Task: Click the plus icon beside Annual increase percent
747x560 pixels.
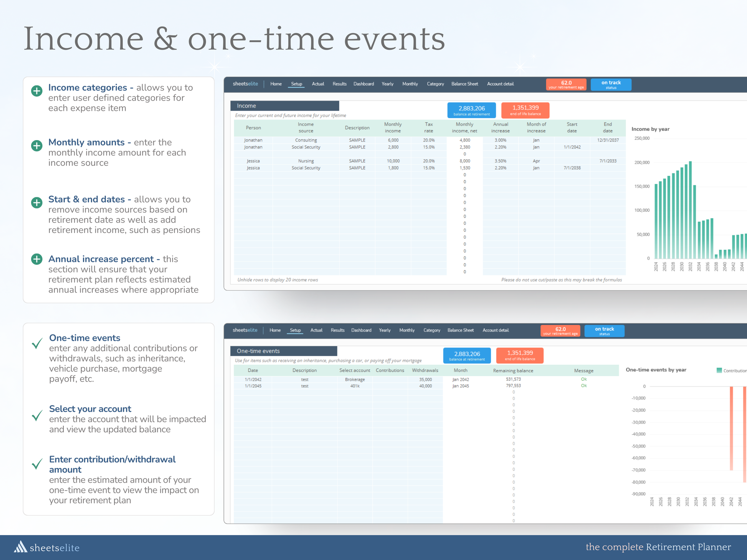Action: 37,259
